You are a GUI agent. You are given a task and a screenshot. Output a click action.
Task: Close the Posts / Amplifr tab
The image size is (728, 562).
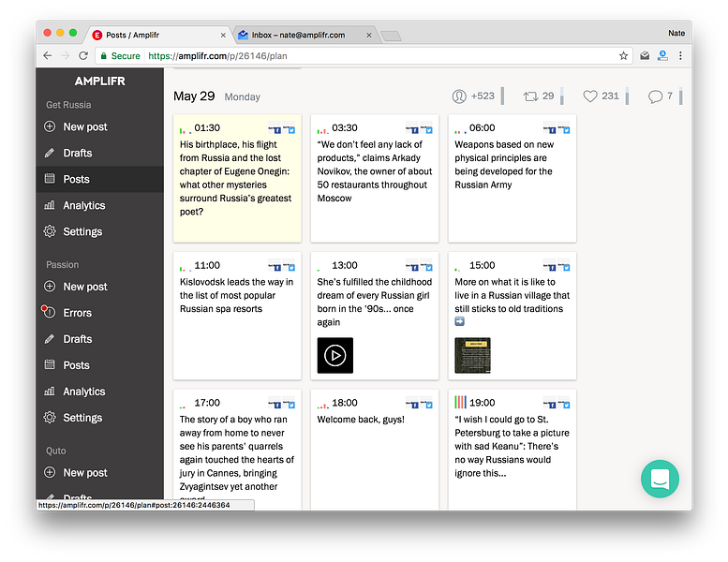(223, 35)
